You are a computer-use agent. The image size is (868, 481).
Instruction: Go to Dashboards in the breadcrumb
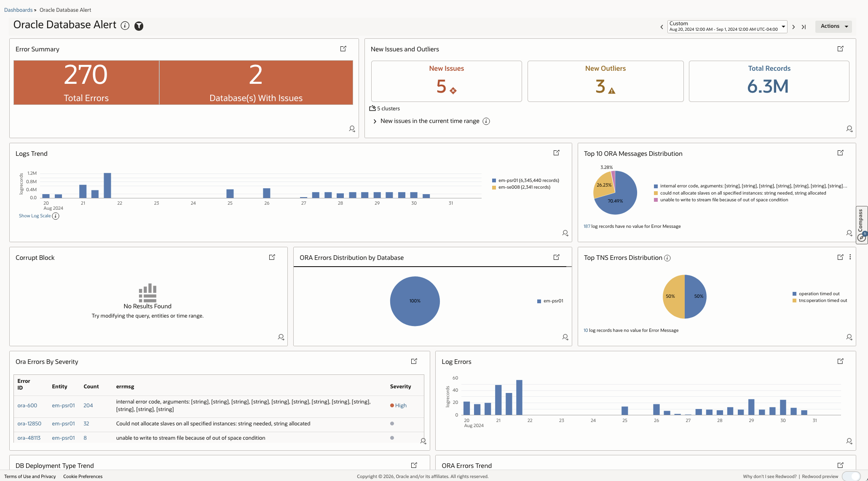18,10
